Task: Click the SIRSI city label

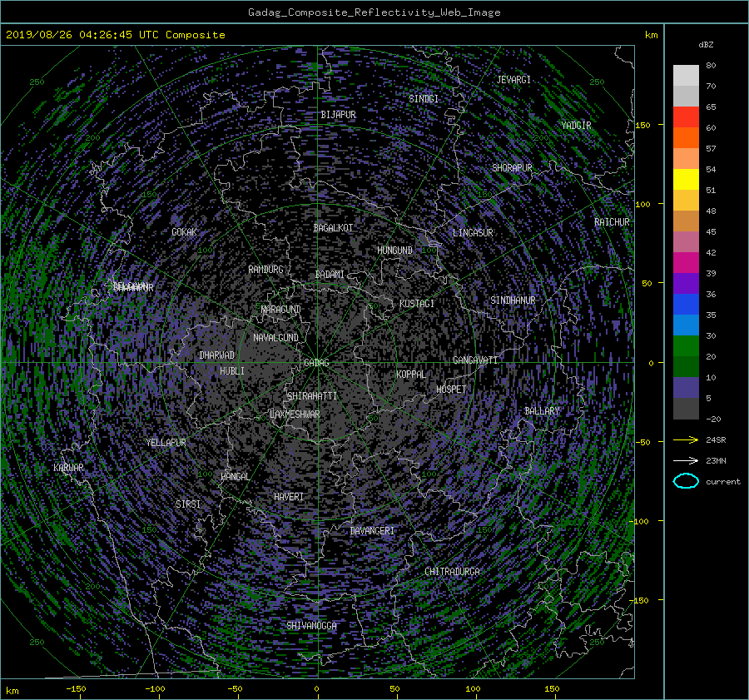Action: 188,504
